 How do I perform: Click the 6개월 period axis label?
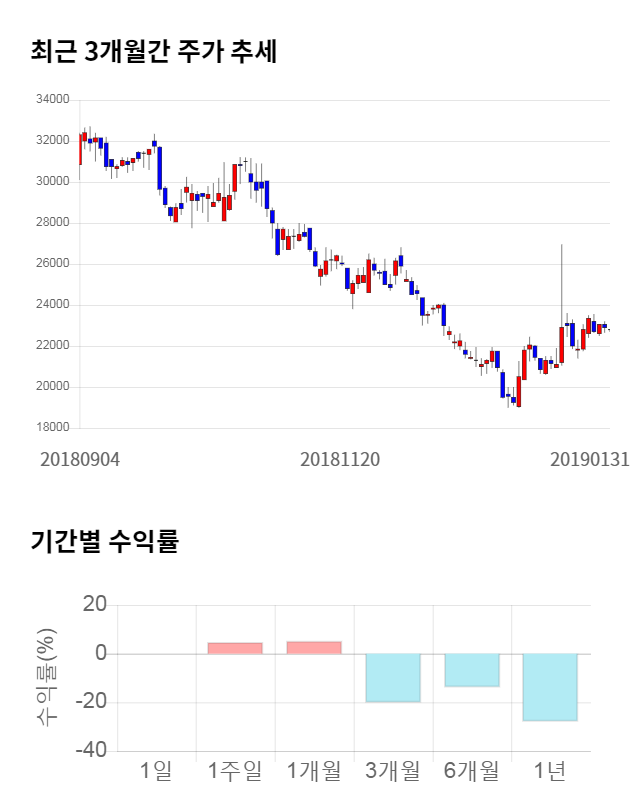coord(472,771)
